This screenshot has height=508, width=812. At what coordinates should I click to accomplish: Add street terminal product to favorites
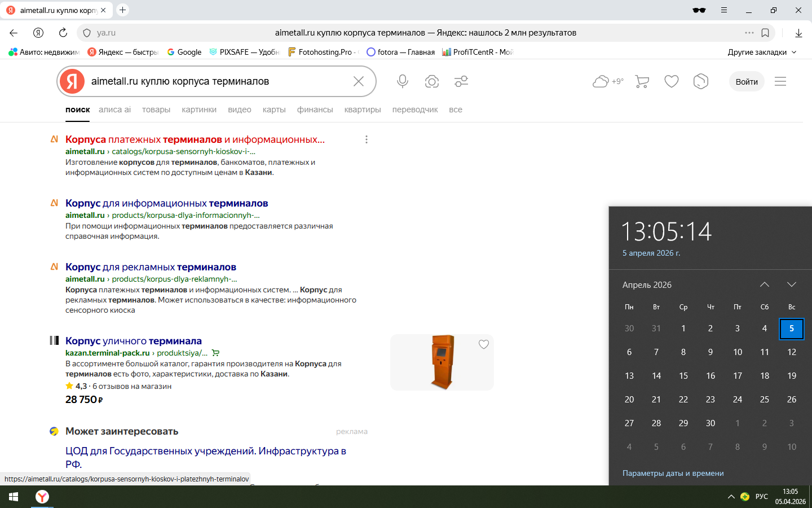[x=483, y=344]
